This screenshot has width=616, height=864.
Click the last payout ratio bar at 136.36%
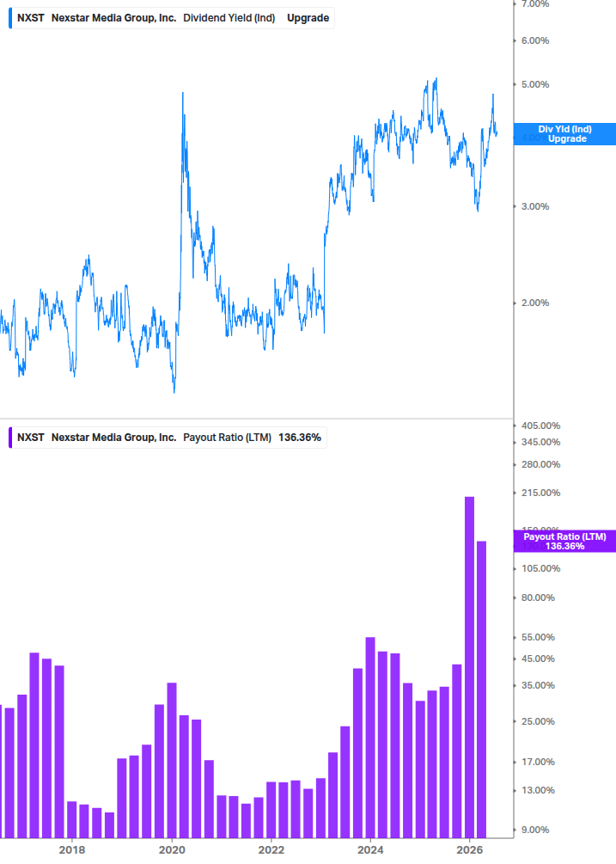click(x=482, y=689)
